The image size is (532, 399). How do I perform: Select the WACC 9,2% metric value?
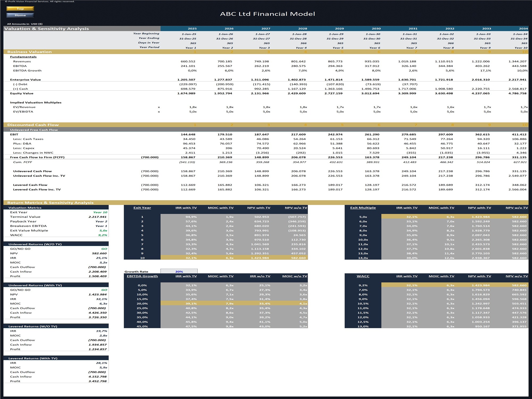pyautogui.click(x=103, y=235)
